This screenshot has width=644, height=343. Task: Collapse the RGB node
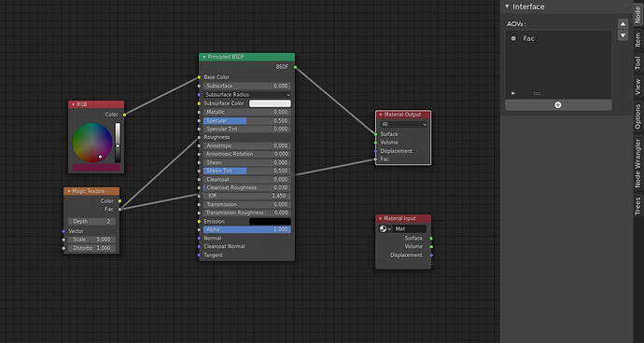click(x=73, y=104)
